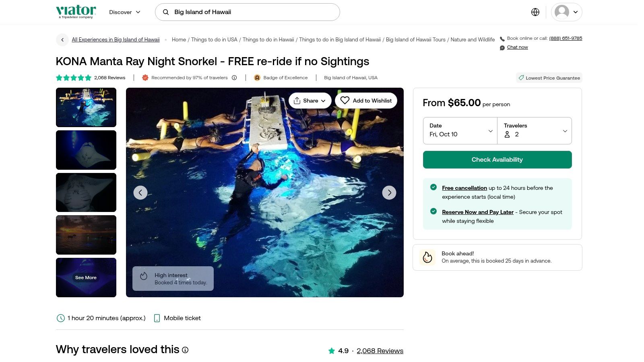
Task: Click info icon beside Why travelers loved this
Action: click(185, 350)
